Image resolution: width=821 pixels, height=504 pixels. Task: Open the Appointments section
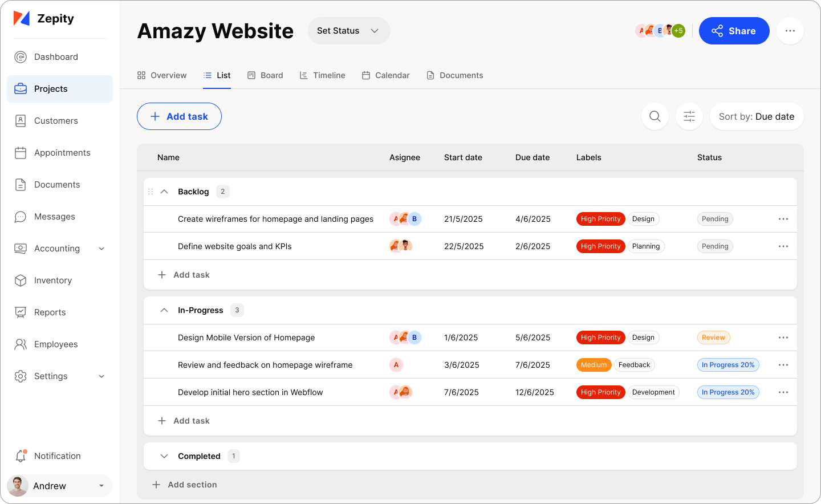click(x=62, y=152)
